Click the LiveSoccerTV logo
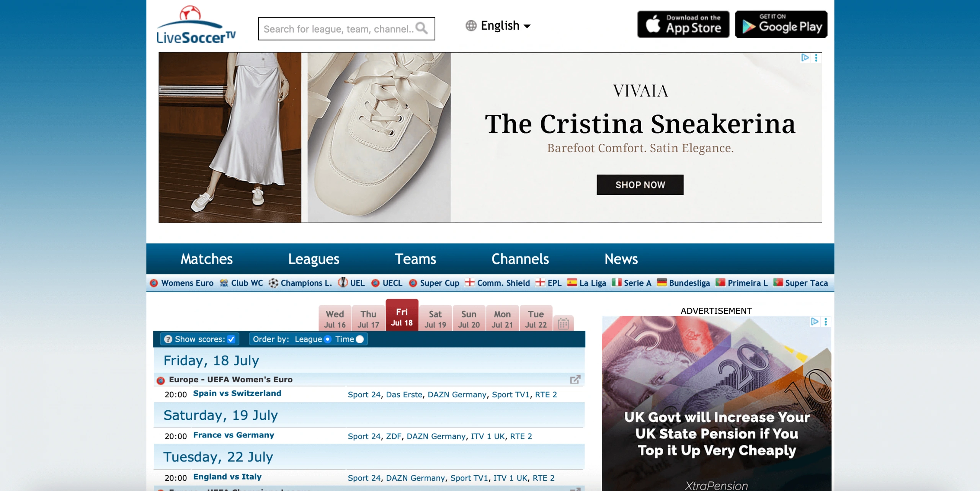The image size is (980, 491). pos(196,25)
